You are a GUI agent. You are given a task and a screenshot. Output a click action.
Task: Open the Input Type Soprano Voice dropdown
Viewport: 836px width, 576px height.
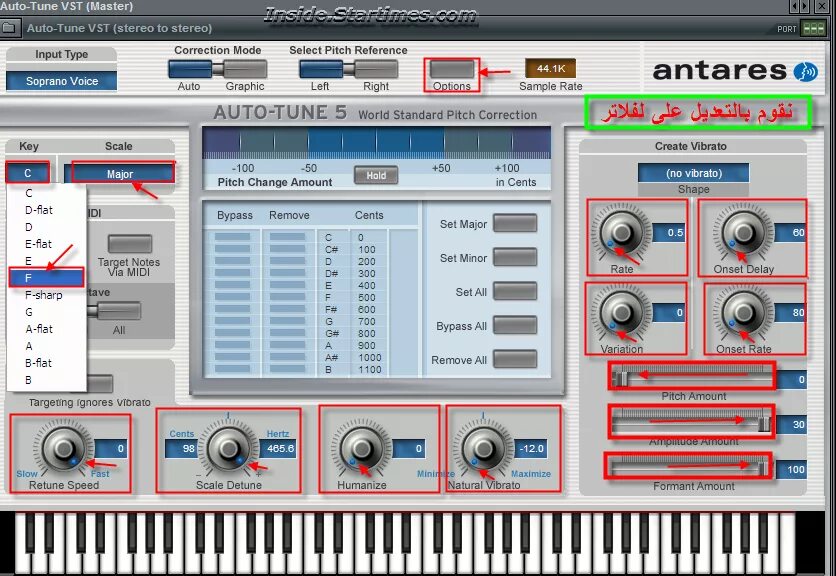tap(62, 81)
